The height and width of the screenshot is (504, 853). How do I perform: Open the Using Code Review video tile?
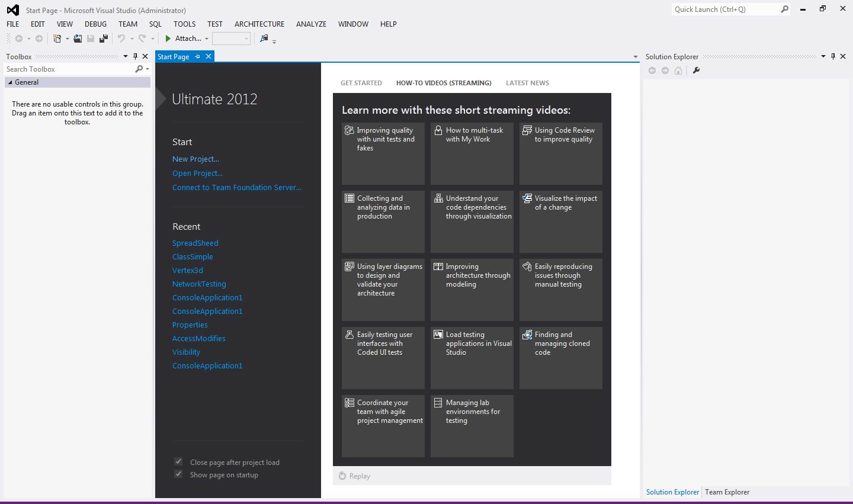tap(560, 153)
